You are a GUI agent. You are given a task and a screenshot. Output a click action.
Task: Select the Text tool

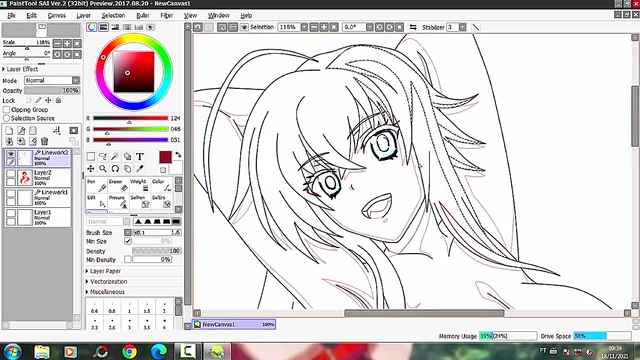[140, 157]
